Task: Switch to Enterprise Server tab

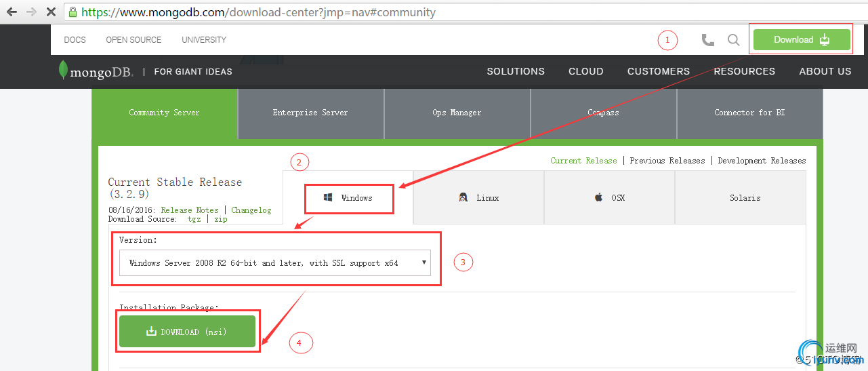Action: tap(310, 113)
